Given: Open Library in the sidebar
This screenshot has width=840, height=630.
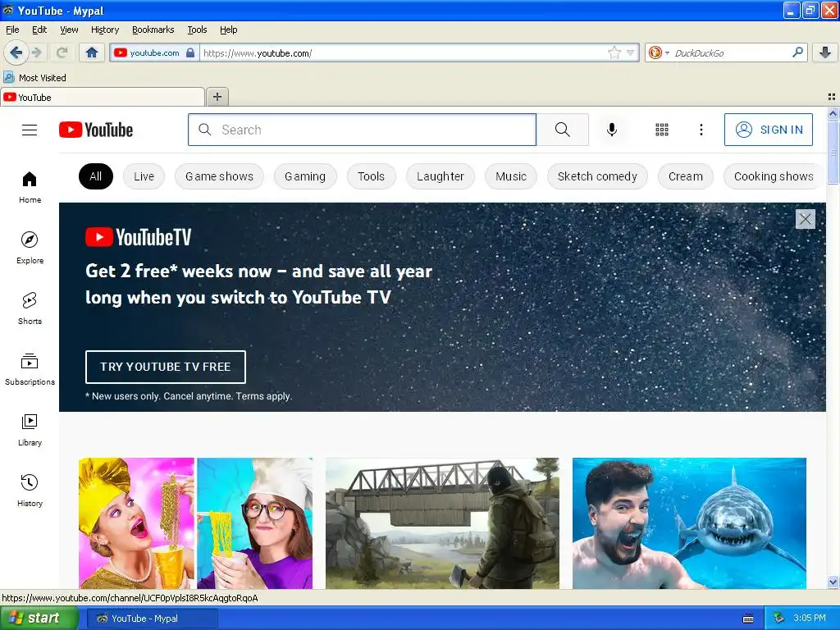Looking at the screenshot, I should (30, 430).
